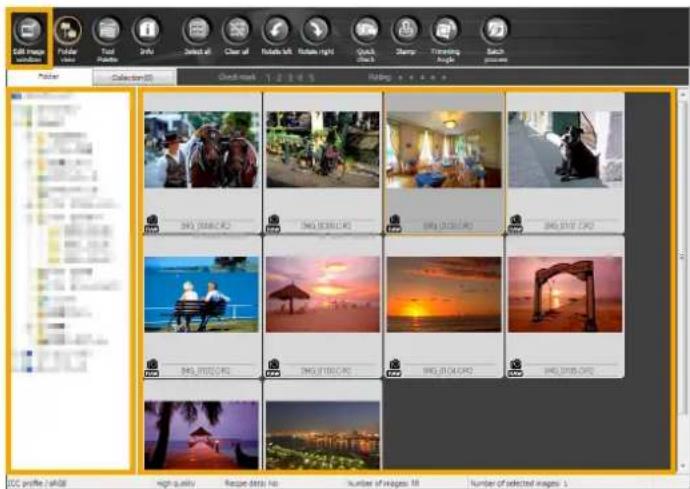Apply check mark 2
Image resolution: width=690 pixels, height=489 pixels.
(279, 78)
